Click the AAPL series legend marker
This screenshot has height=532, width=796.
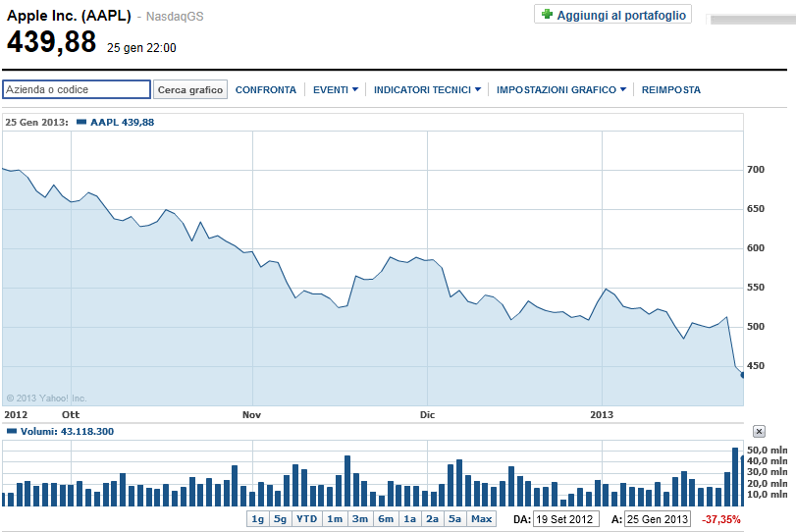pos(80,123)
